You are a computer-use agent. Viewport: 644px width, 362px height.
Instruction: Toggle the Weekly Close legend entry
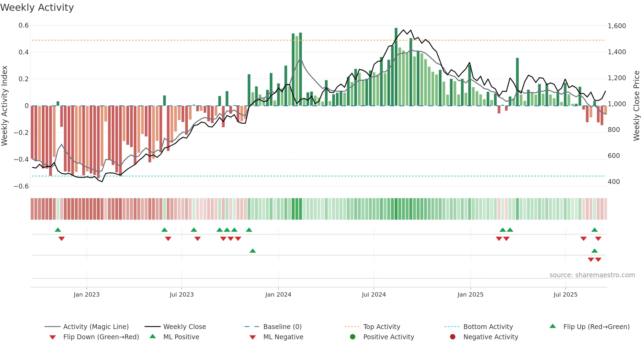175,327
